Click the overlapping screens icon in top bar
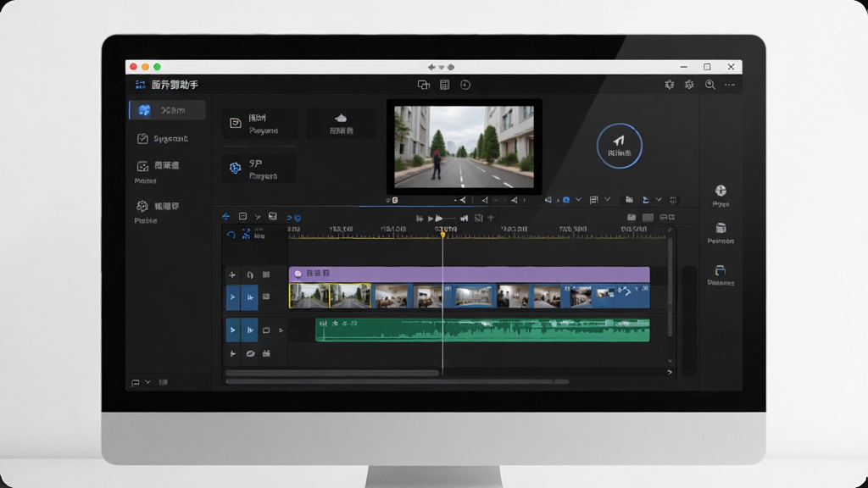This screenshot has width=868, height=488. click(424, 85)
